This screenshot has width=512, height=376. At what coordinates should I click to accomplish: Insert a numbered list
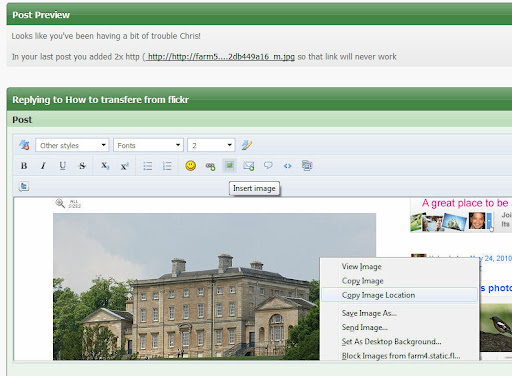pos(167,166)
